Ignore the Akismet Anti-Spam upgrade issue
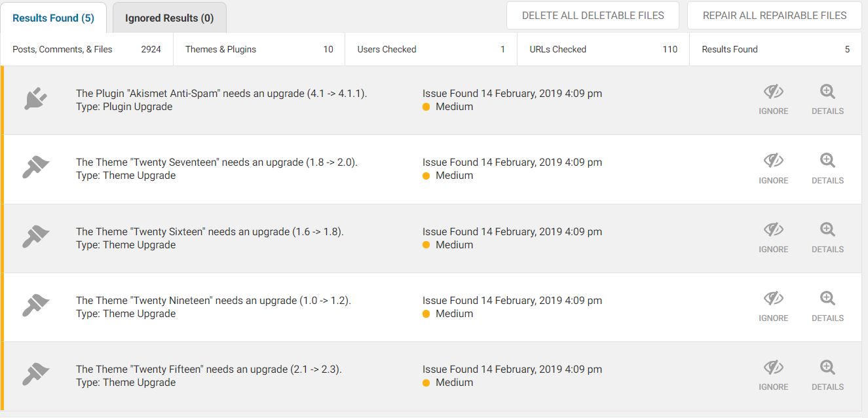Screen dimensions: 868x418 click(773, 100)
